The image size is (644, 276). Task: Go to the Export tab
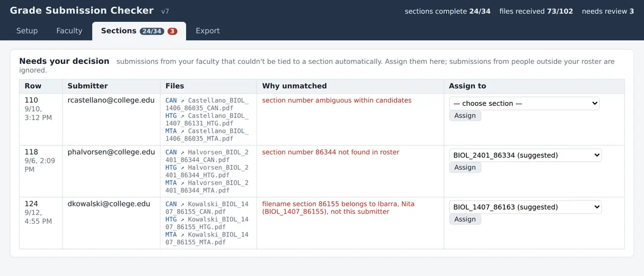point(208,31)
